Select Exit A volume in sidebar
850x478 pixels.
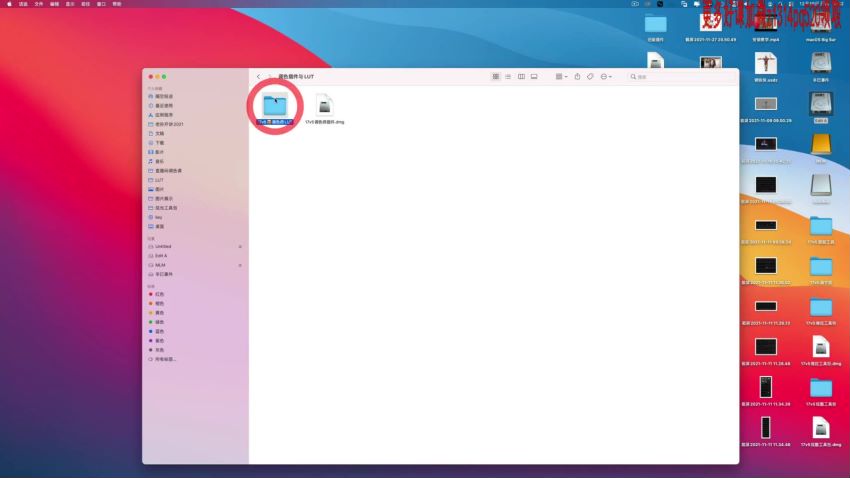coord(160,255)
